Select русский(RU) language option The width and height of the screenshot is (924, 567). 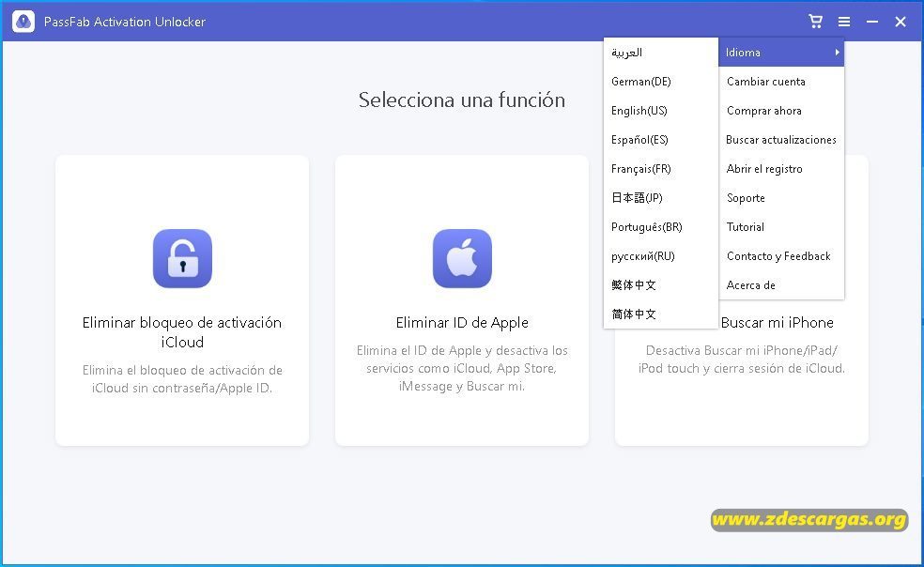point(660,255)
